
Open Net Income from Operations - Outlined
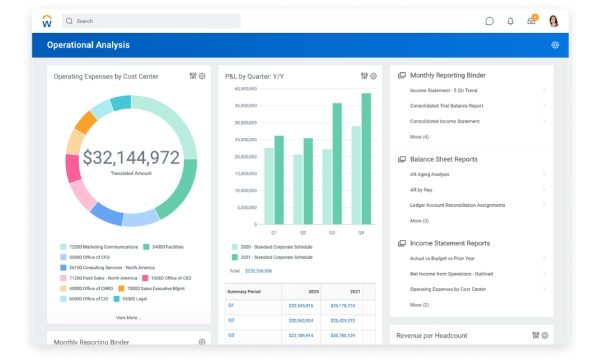[x=452, y=274]
